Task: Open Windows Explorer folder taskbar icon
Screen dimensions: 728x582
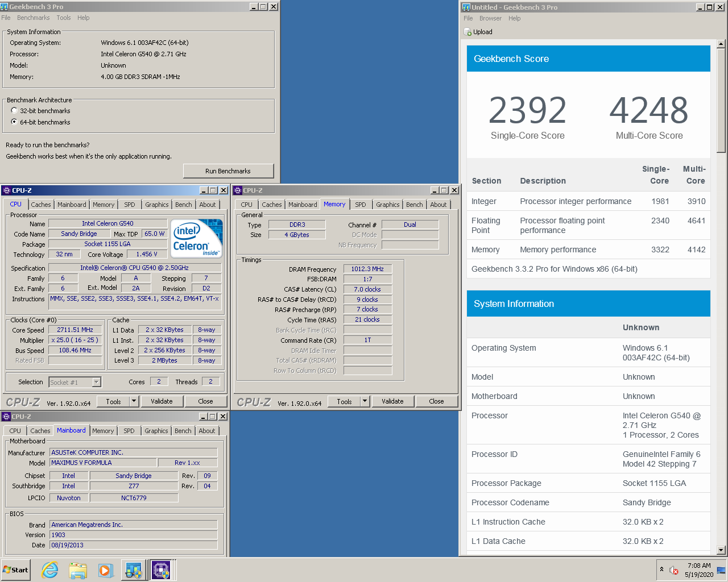Action: point(78,570)
